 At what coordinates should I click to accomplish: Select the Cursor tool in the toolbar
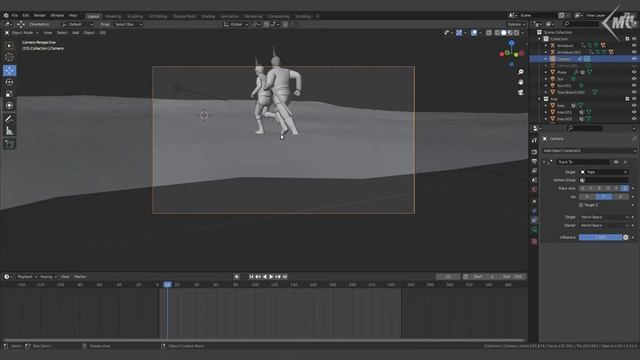[x=9, y=58]
